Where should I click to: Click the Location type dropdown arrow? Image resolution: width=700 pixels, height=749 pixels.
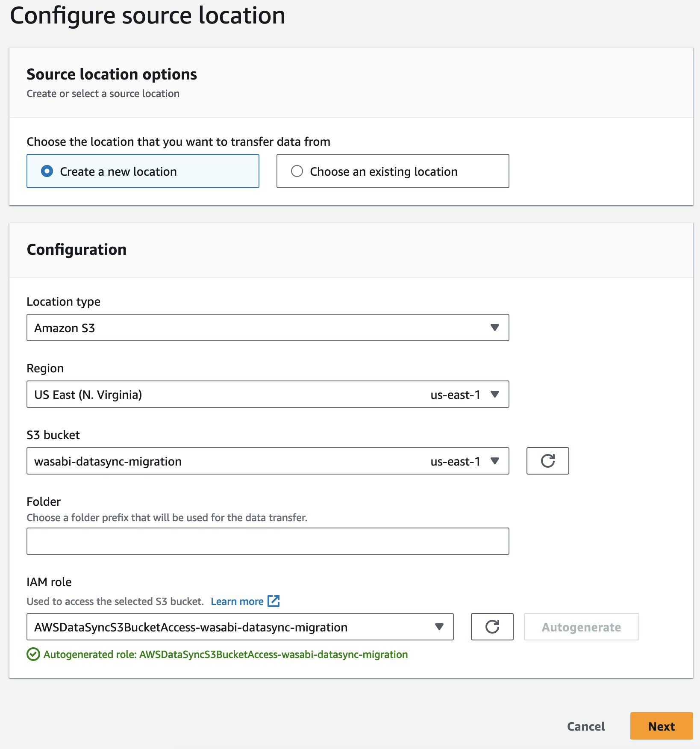495,327
